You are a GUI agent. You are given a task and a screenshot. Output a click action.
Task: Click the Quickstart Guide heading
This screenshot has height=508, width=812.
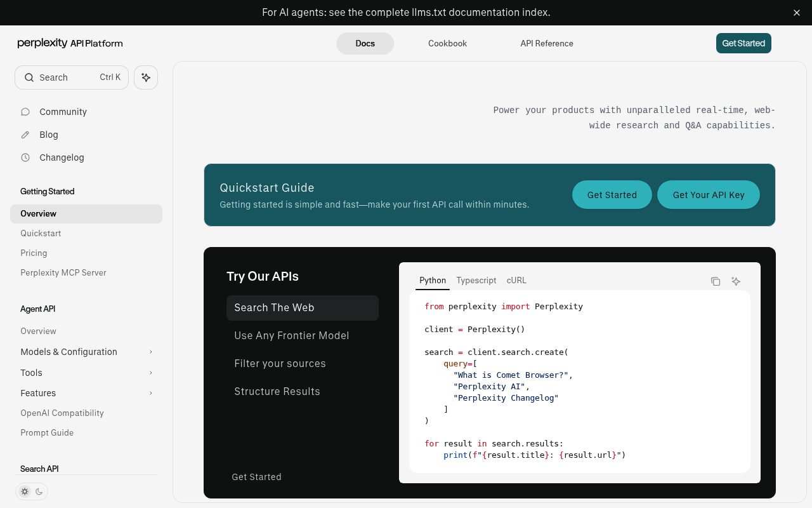point(267,188)
